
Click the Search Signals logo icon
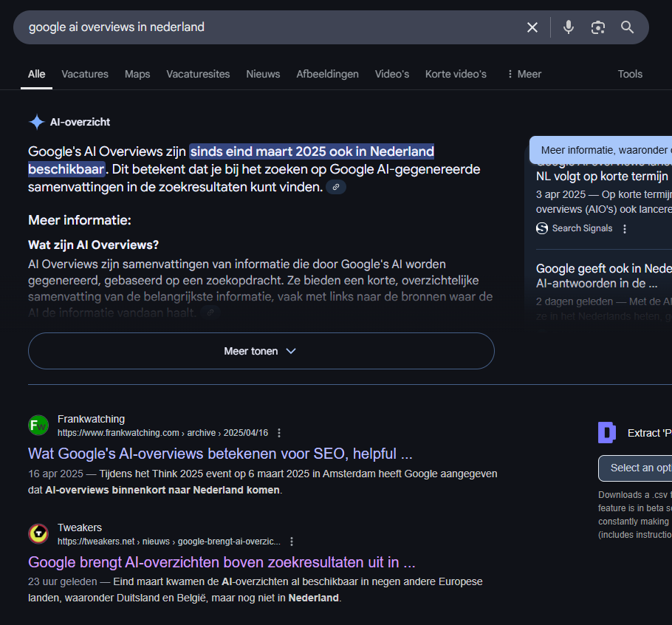[542, 228]
